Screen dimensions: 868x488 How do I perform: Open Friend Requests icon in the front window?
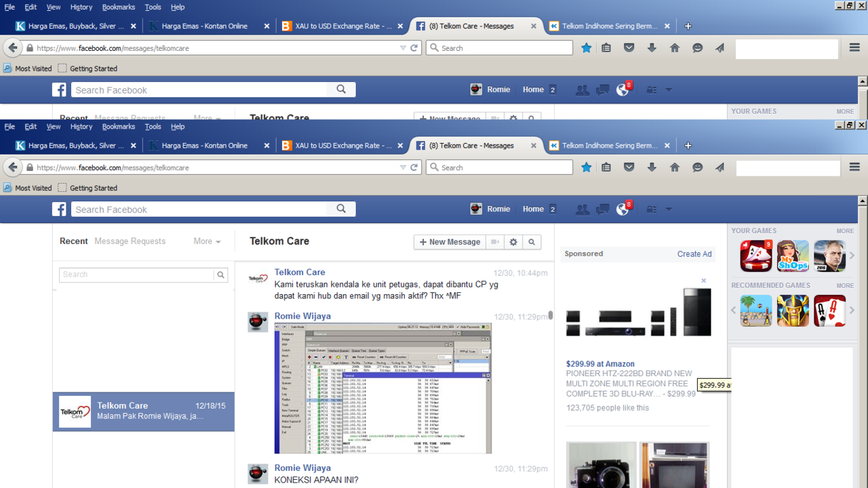point(582,209)
